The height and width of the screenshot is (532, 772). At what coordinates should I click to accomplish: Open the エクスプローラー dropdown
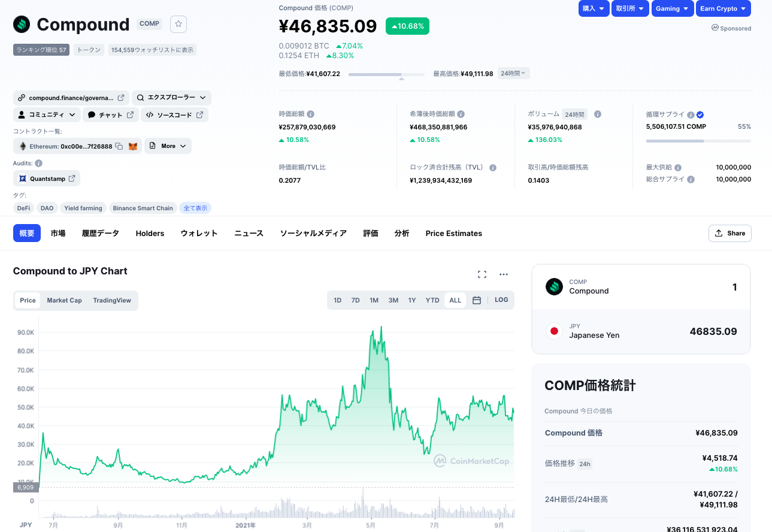tap(171, 98)
